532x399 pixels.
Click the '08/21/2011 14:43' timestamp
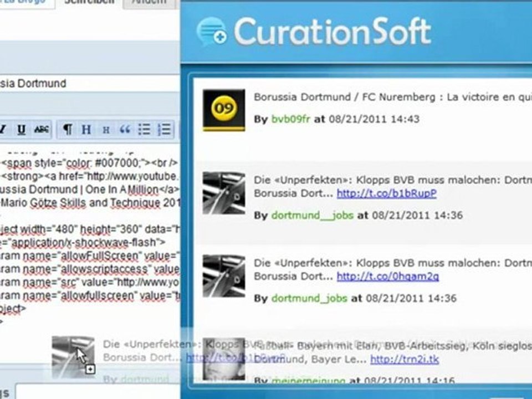[374, 119]
